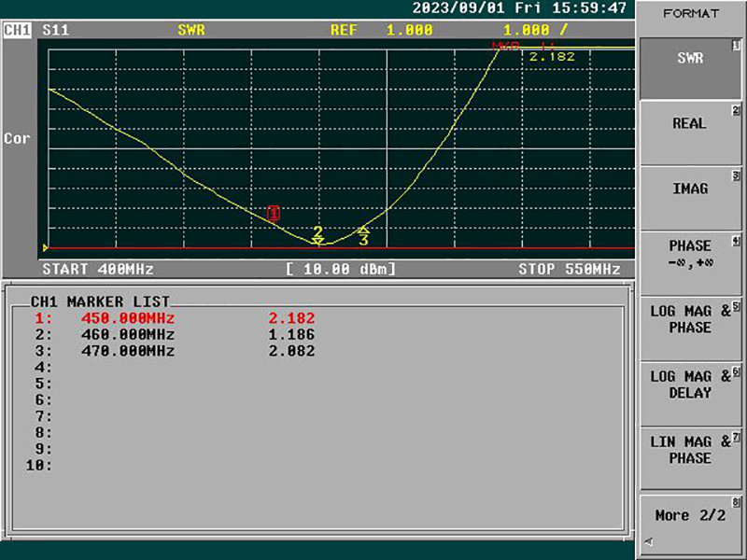Click marker 2 at the trace minimum
Screen dimensions: 747x560
point(318,235)
